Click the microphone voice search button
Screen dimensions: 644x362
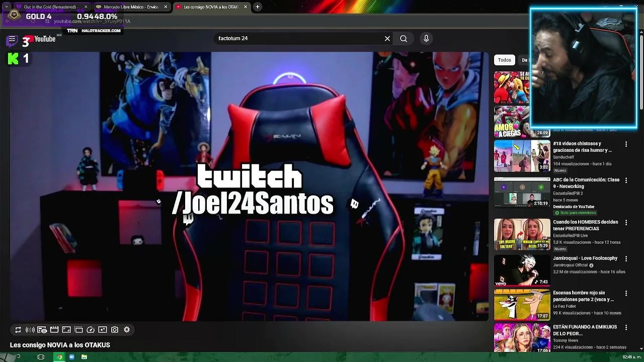426,38
